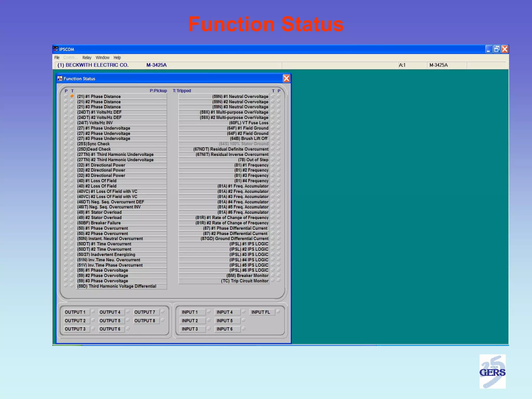Restore the IPSCOM window size
This screenshot has width=532, height=399.
[497, 49]
